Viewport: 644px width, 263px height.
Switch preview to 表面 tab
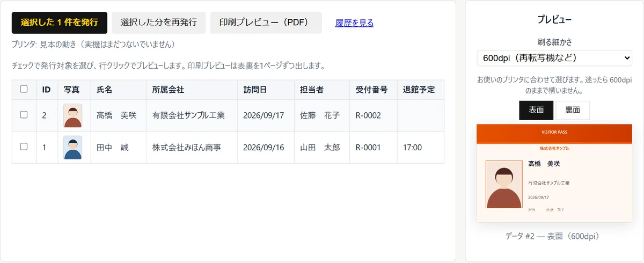click(537, 110)
